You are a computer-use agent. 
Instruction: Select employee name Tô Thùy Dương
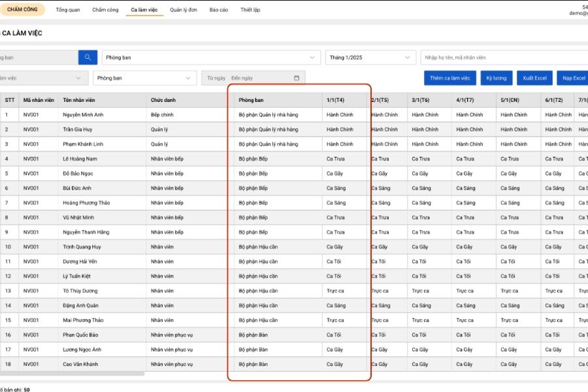pyautogui.click(x=80, y=291)
